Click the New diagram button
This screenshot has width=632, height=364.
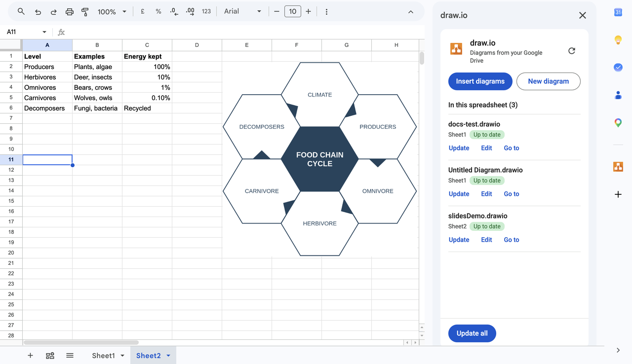(x=549, y=81)
